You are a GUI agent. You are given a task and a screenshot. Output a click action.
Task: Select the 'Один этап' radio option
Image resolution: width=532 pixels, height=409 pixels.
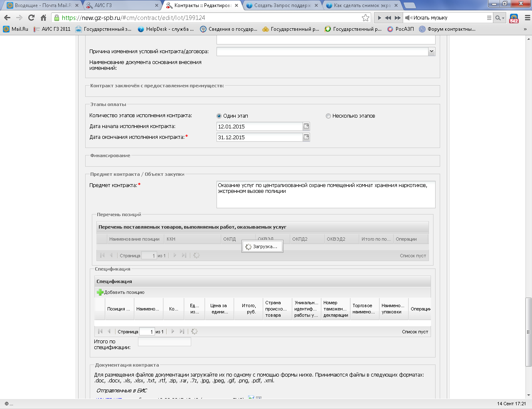219,116
